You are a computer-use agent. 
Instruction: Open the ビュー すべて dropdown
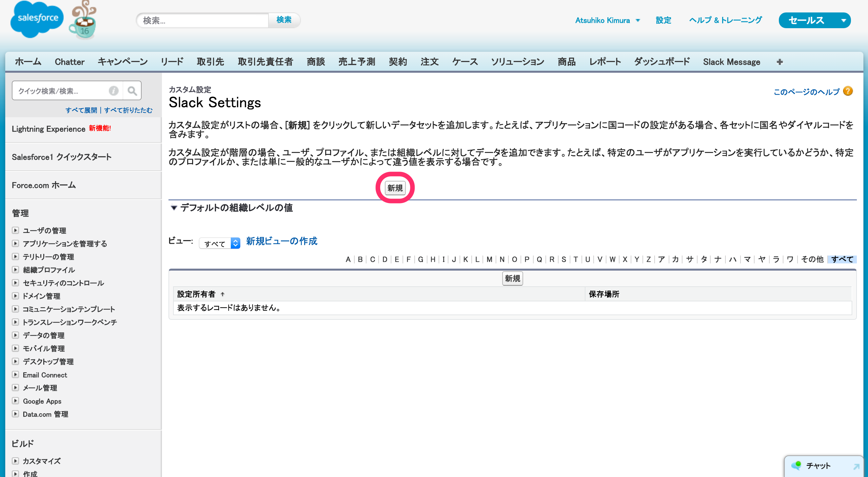tap(220, 243)
